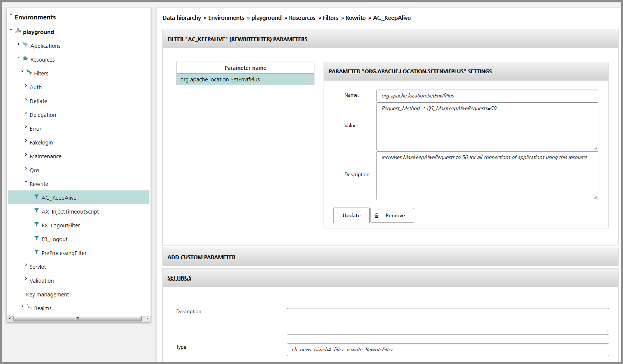
Task: Click the PreProcessingFilter filter icon
Action: click(x=37, y=252)
